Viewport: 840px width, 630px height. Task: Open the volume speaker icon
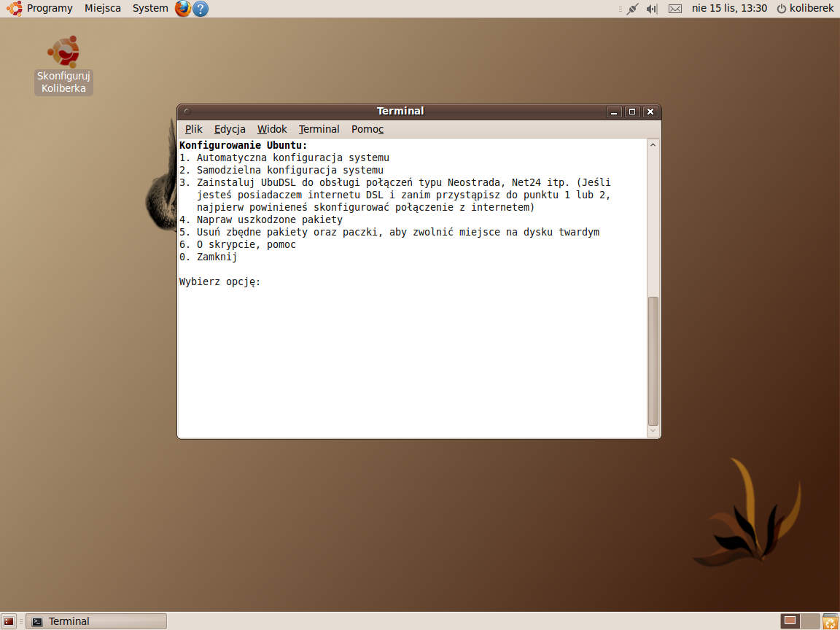point(651,9)
